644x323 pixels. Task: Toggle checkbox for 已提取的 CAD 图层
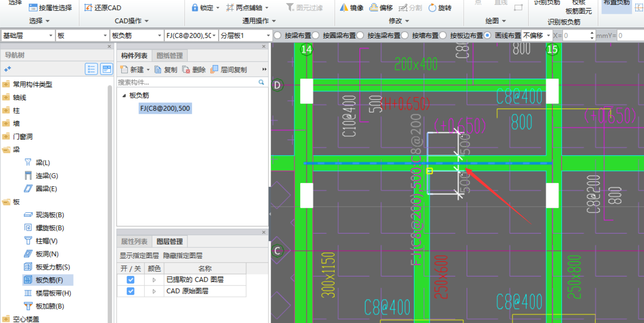131,280
